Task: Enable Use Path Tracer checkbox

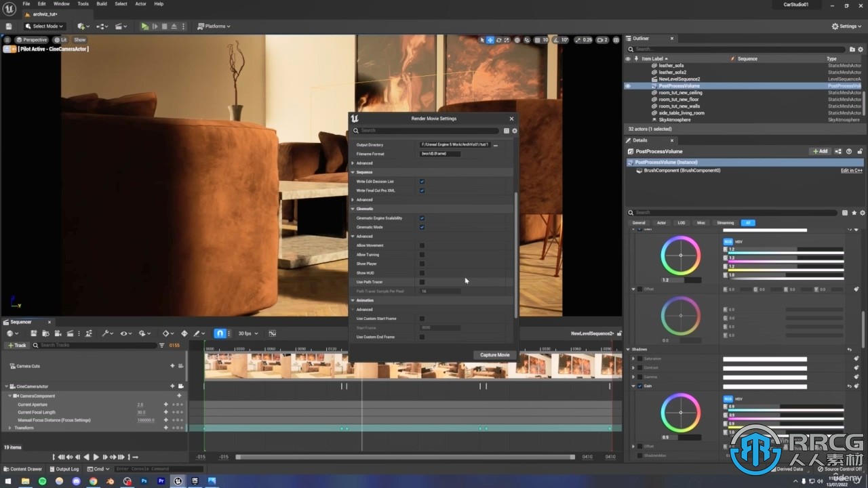Action: (x=422, y=282)
